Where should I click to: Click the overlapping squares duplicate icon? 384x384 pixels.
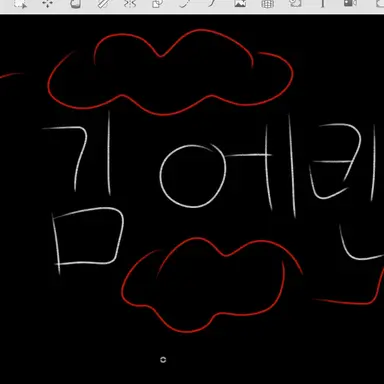(x=157, y=3)
